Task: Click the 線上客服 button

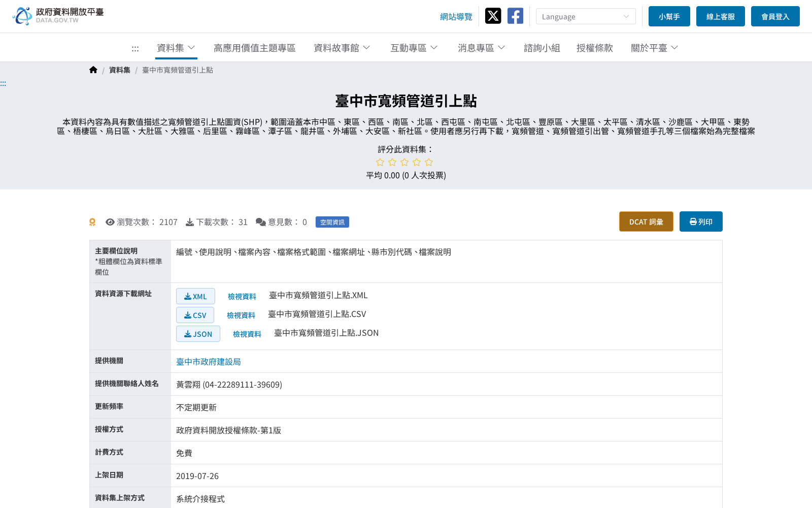Action: (721, 16)
